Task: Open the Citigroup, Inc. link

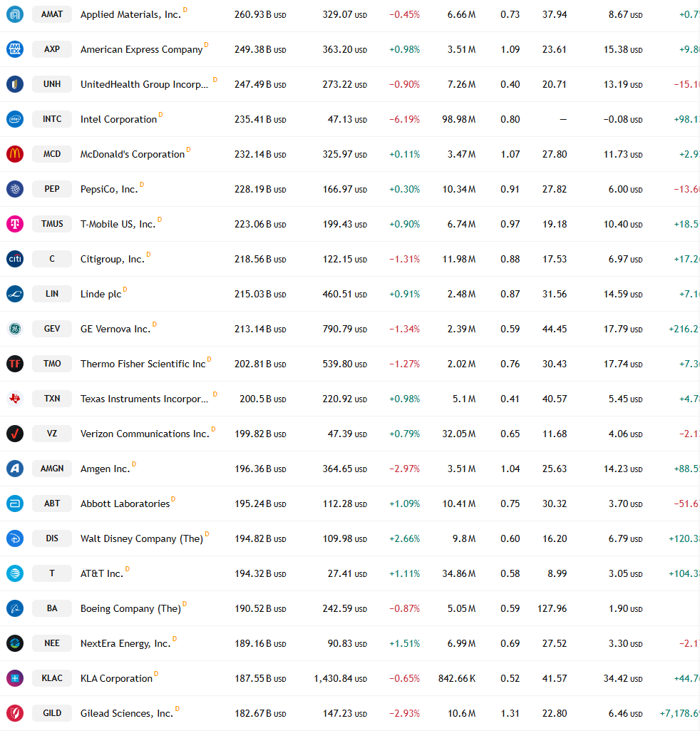Action: point(113,259)
